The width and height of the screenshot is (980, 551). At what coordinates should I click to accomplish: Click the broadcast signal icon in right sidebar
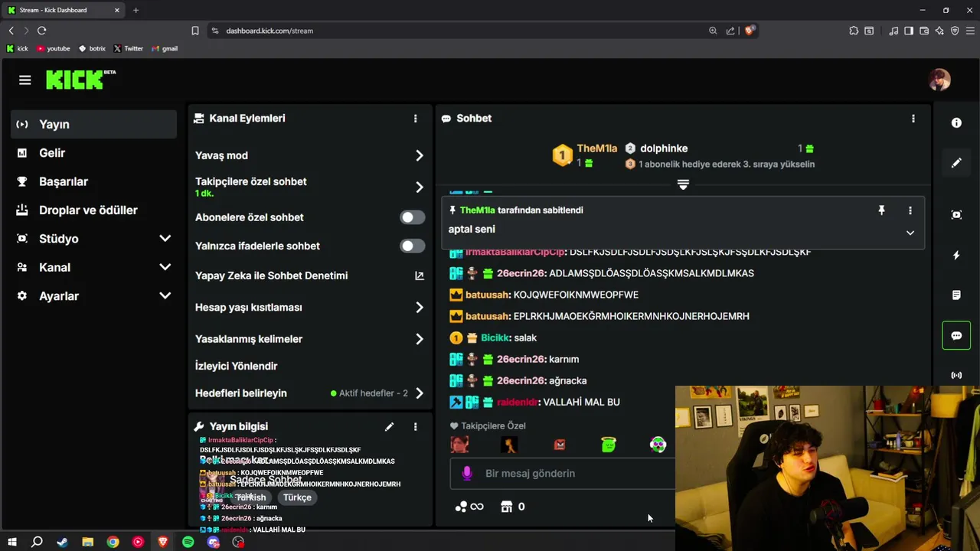point(956,375)
